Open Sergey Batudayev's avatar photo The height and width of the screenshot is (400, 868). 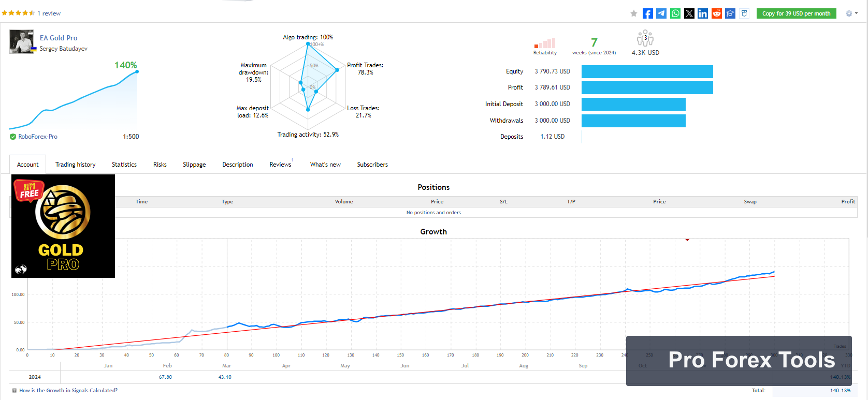(22, 42)
